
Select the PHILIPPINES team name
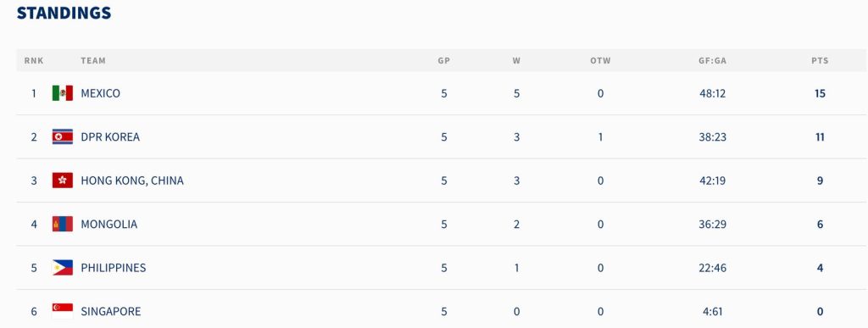[114, 269]
